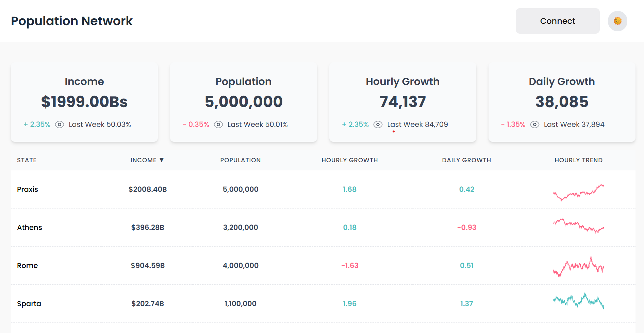Toggle the eye icon in the Hourly Growth card
The image size is (644, 333).
click(378, 124)
